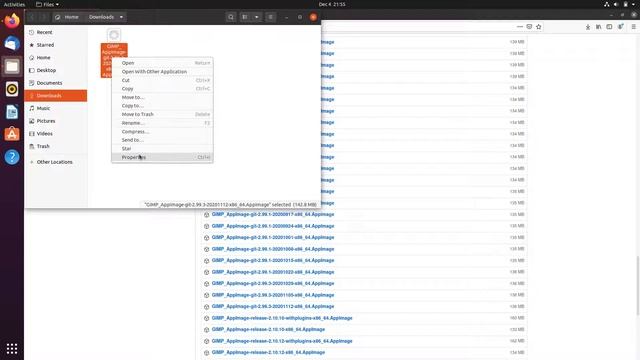Open Firefox downloads arrow icon
The image size is (640, 360).
click(x=588, y=27)
